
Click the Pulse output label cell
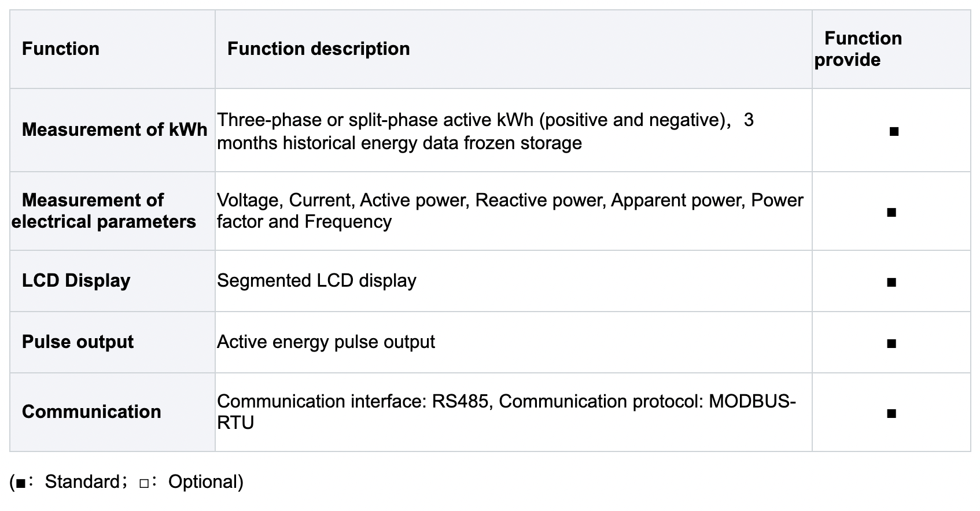click(78, 342)
